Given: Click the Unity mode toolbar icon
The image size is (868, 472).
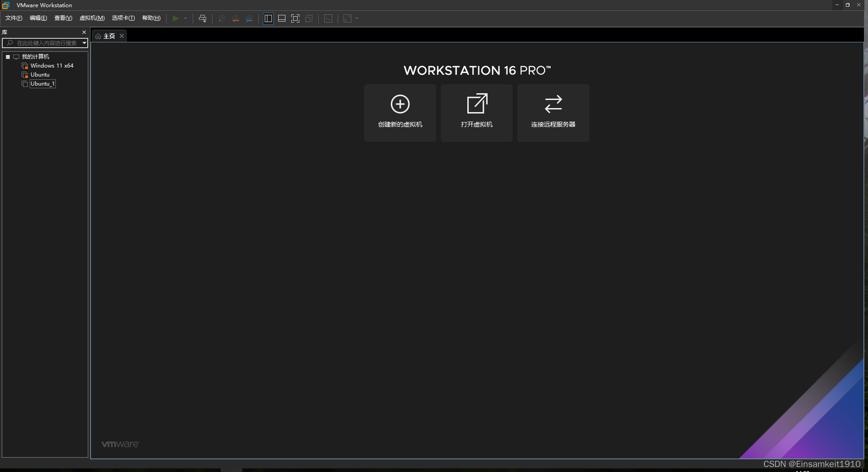Looking at the screenshot, I should tap(309, 18).
